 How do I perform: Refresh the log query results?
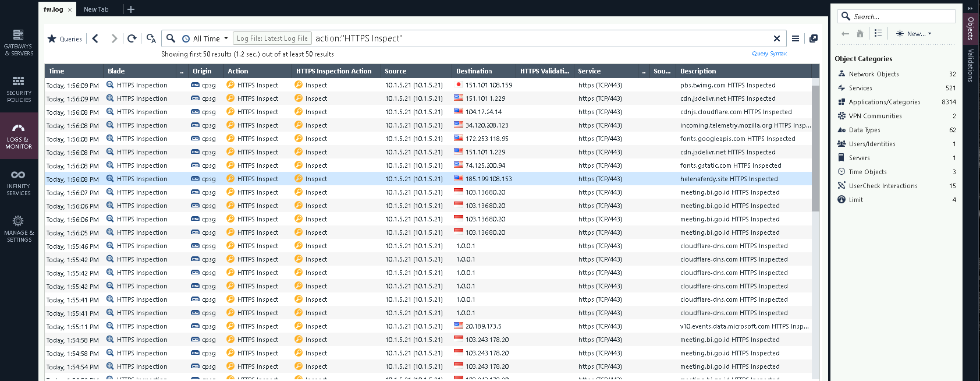[x=132, y=38]
